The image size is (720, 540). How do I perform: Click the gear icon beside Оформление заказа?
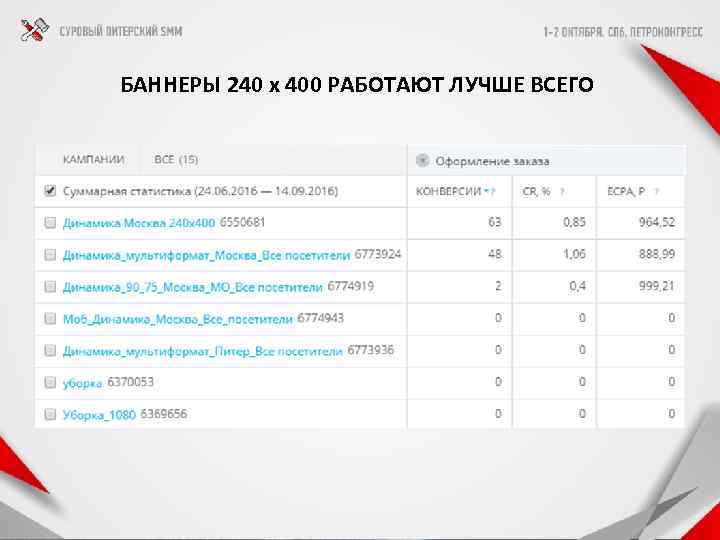click(x=422, y=161)
